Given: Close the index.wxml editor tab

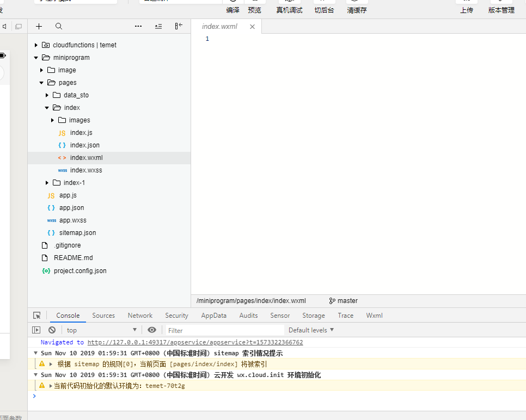Looking at the screenshot, I should 252,27.
